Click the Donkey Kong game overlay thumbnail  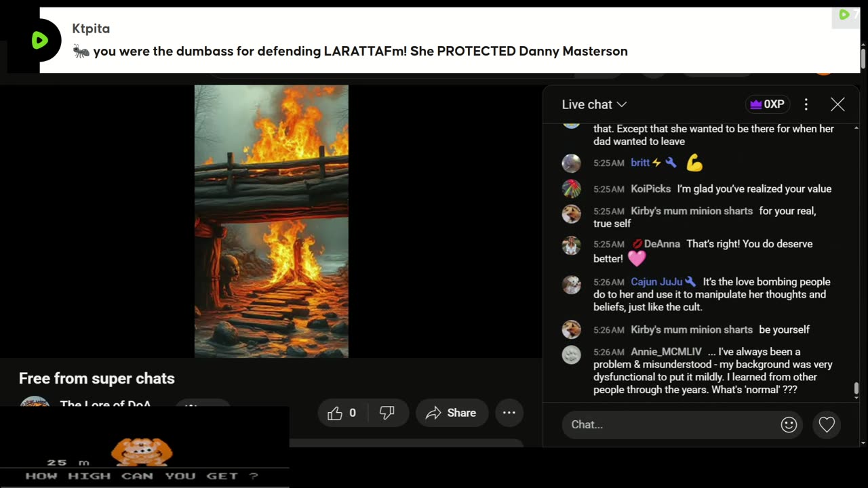[144, 447]
